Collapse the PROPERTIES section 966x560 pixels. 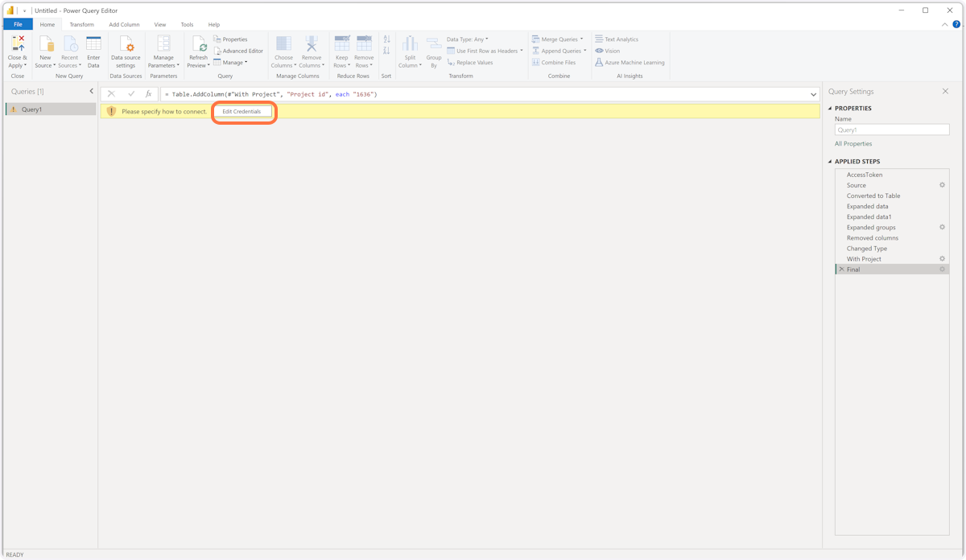point(831,108)
